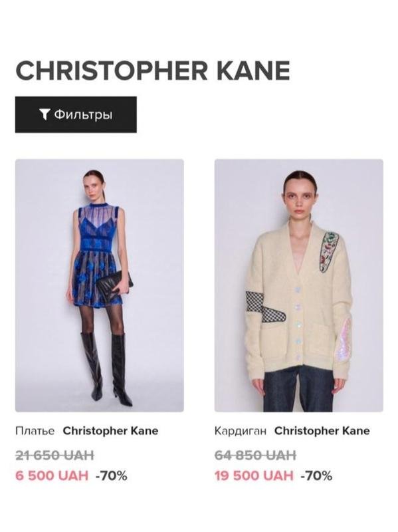The image size is (398, 532).
Task: Click the crossed-out 64 850 UAH price
Action: (256, 455)
